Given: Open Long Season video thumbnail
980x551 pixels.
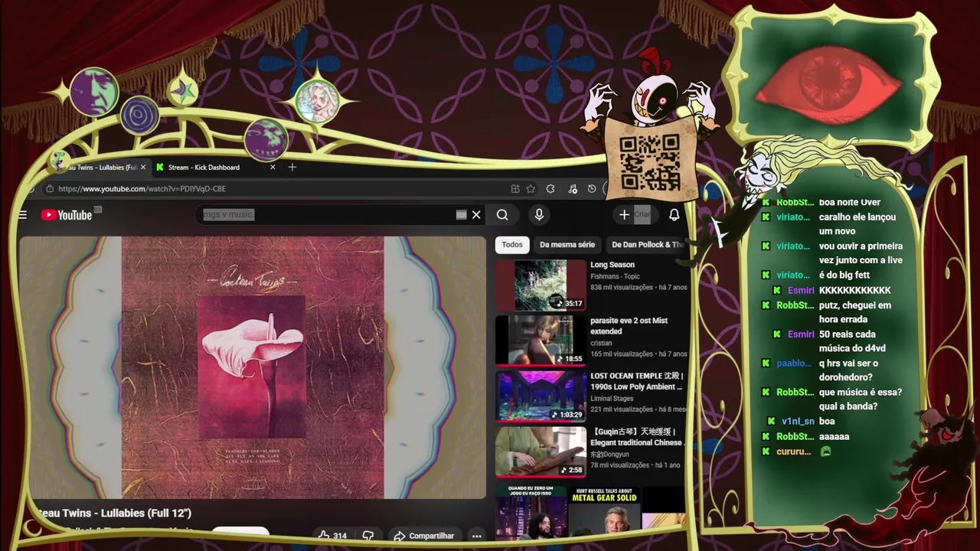Looking at the screenshot, I should [x=541, y=285].
